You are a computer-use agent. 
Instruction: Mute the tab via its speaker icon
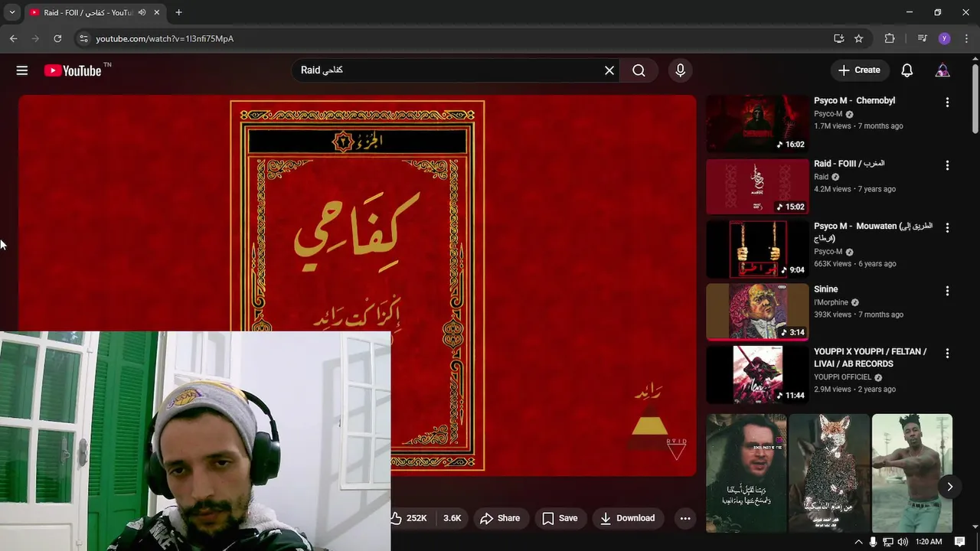[x=142, y=12]
